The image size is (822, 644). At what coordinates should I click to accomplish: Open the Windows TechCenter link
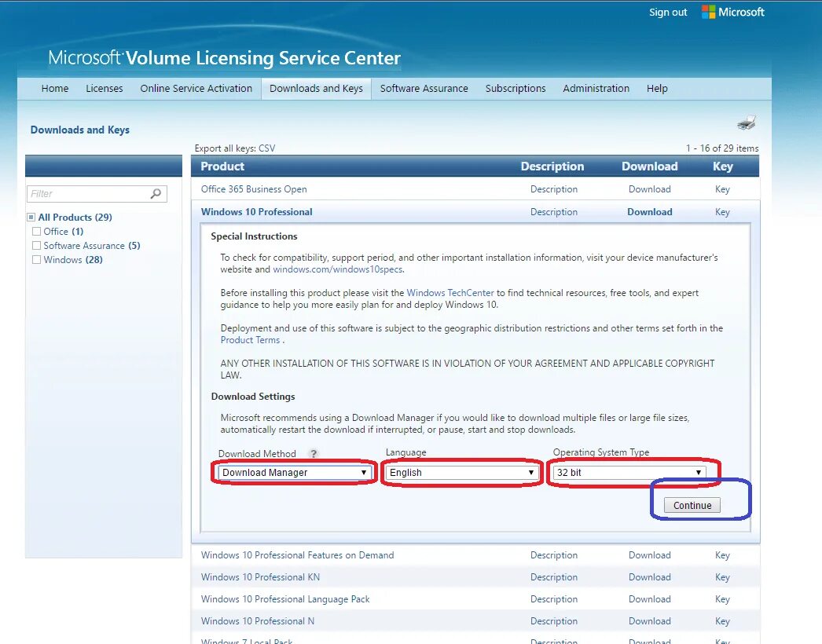(450, 293)
